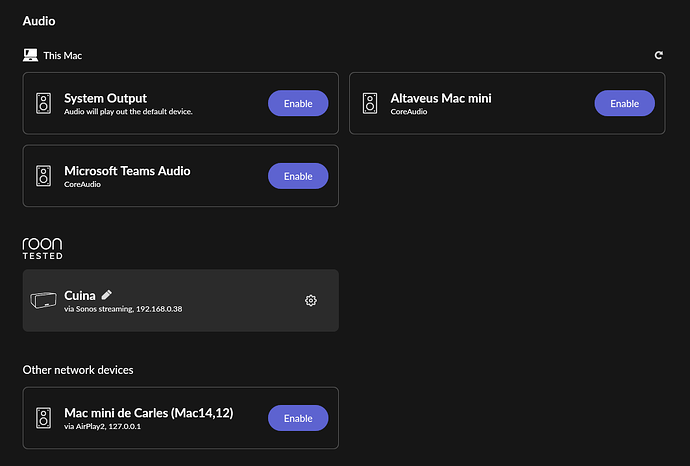Enable the System Output device
The width and height of the screenshot is (690, 466).
(x=298, y=103)
